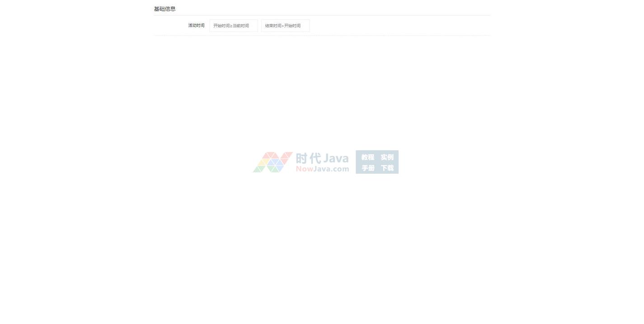Open the NowJava.com link text

point(322,169)
